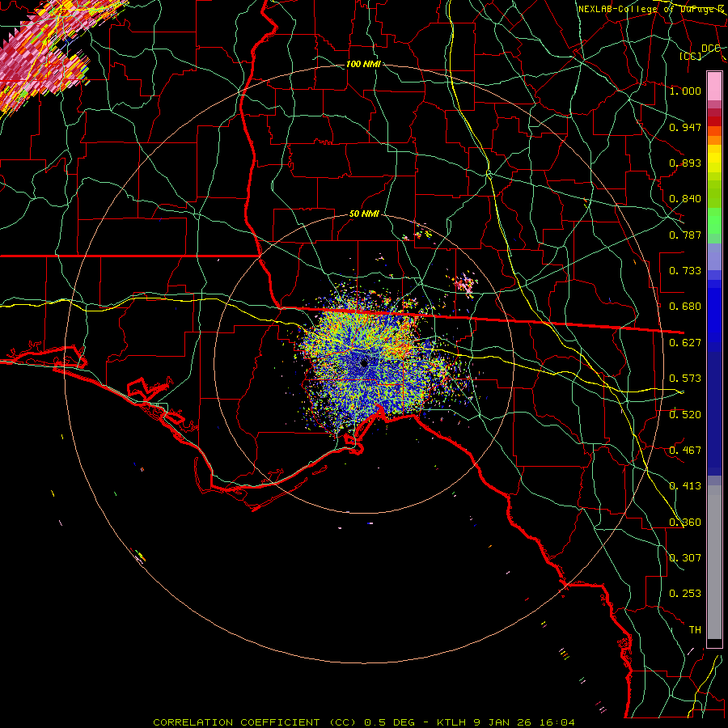Click the 0.947 legend value
This screenshot has height=728, width=728.
(685, 127)
